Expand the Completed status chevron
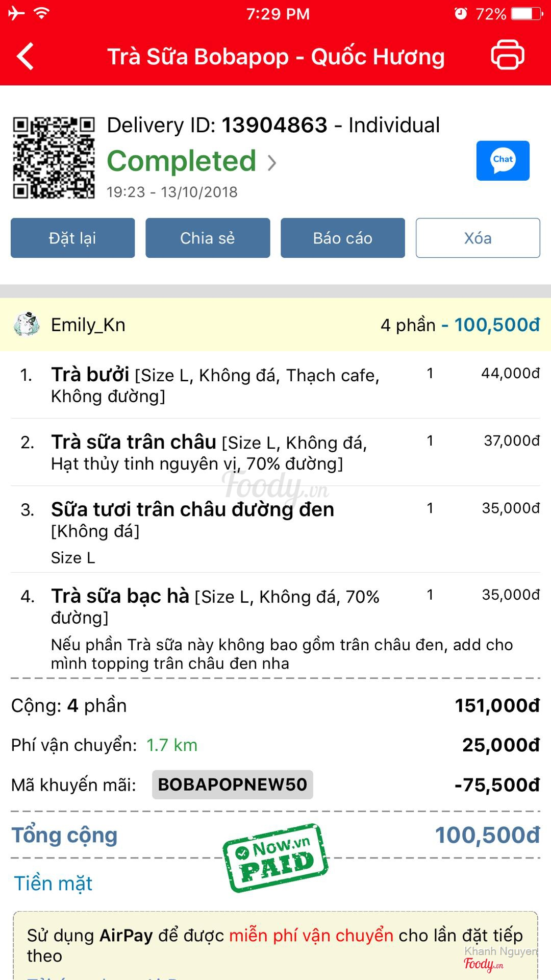Viewport: 551px width, 980px height. (x=272, y=163)
